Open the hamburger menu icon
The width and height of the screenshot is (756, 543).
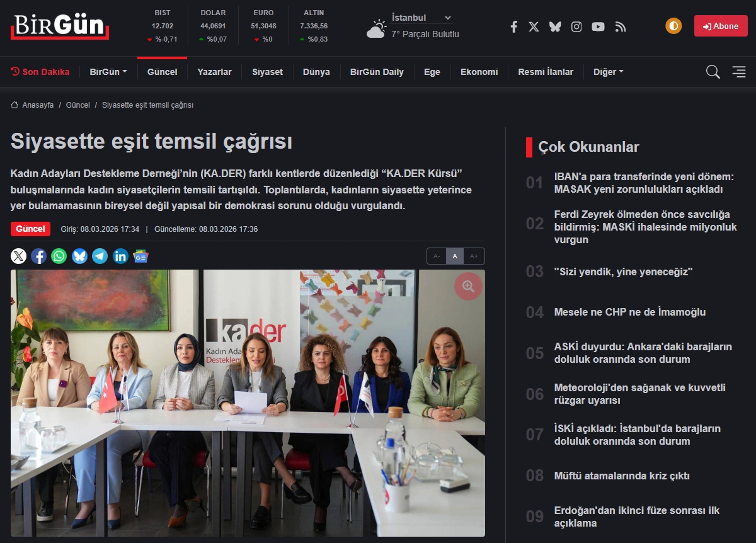coord(739,72)
